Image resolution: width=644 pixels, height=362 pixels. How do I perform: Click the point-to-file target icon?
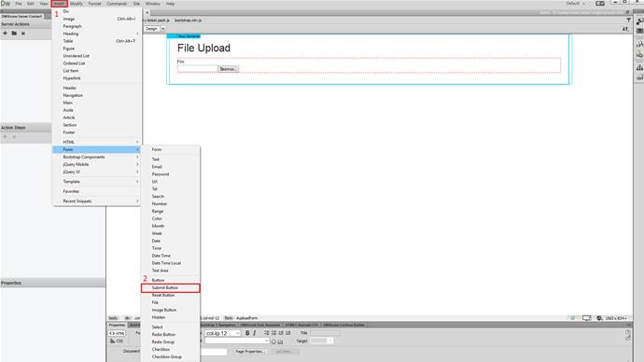click(x=273, y=341)
